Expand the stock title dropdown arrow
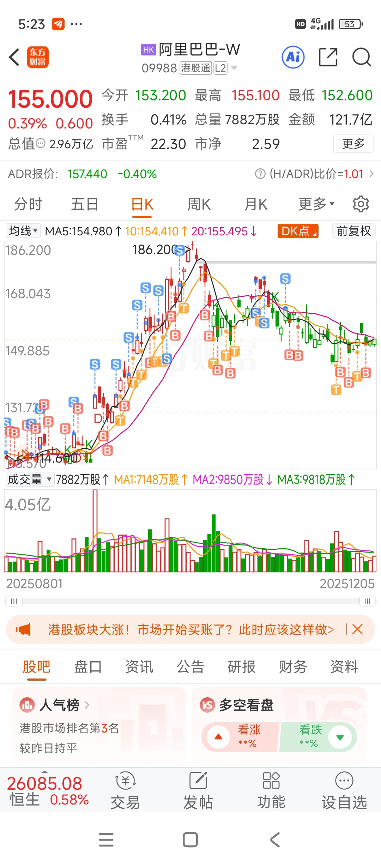 tap(234, 68)
